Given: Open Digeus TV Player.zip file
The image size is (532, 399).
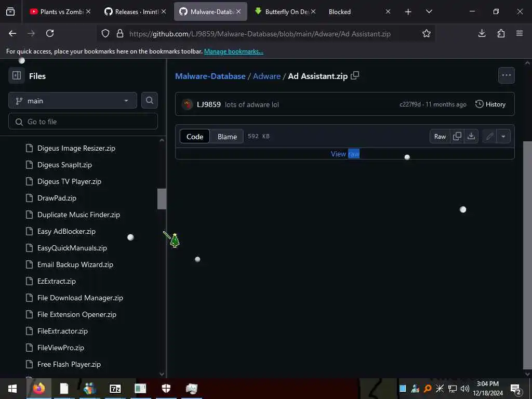Looking at the screenshot, I should click(69, 181).
